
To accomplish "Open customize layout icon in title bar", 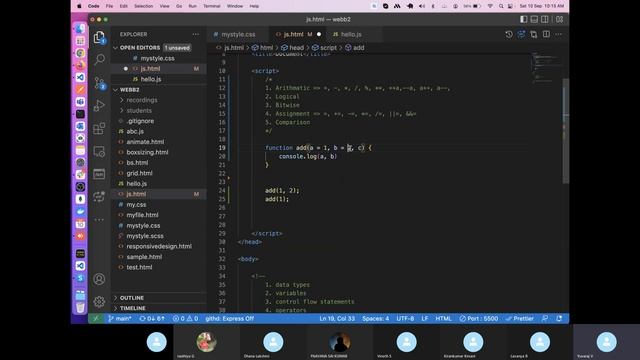I will 560,19.
